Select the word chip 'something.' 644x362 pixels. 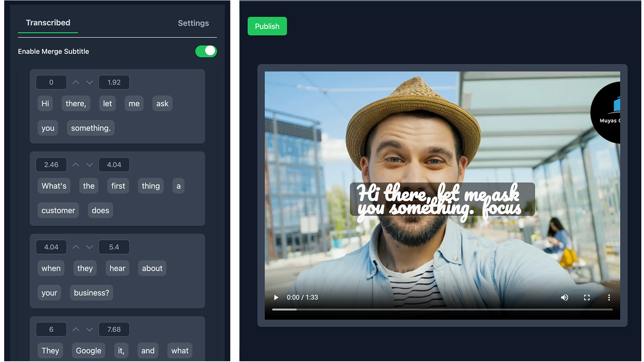coord(91,128)
